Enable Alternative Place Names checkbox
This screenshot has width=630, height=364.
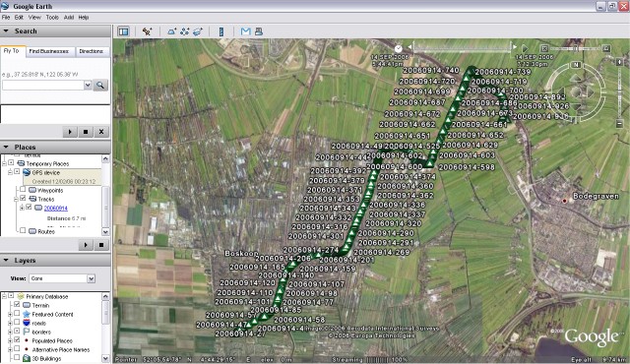tap(17, 348)
